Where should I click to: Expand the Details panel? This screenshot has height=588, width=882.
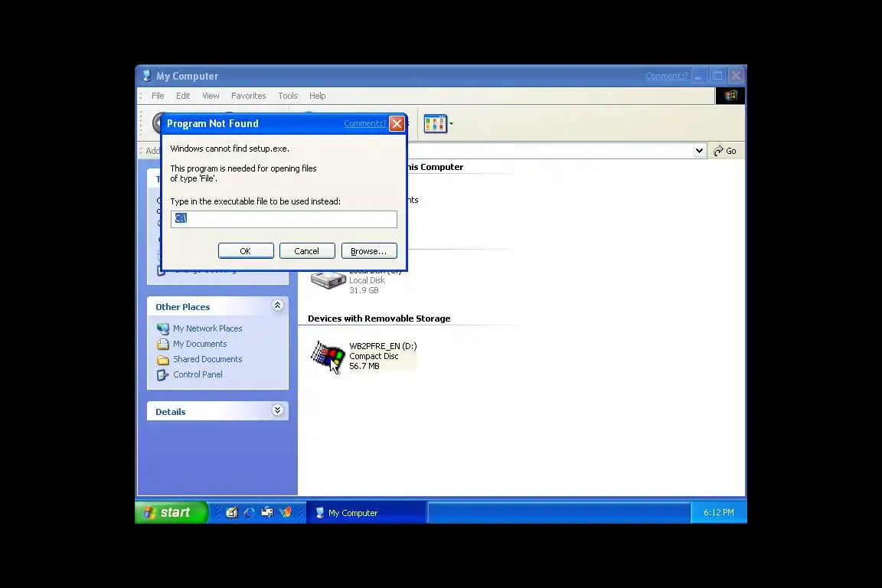(277, 410)
